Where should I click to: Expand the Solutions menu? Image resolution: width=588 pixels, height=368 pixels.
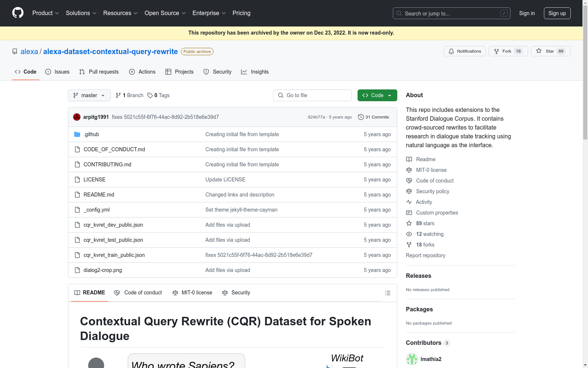(81, 13)
